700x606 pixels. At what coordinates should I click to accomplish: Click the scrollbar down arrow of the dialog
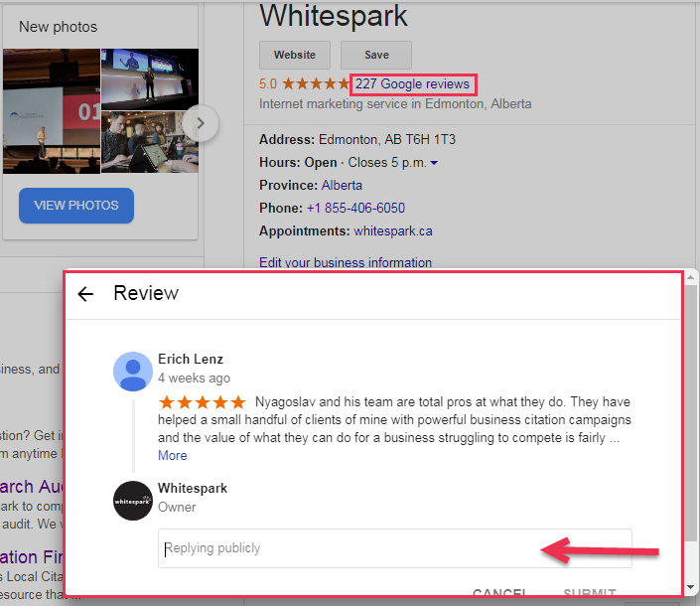691,588
